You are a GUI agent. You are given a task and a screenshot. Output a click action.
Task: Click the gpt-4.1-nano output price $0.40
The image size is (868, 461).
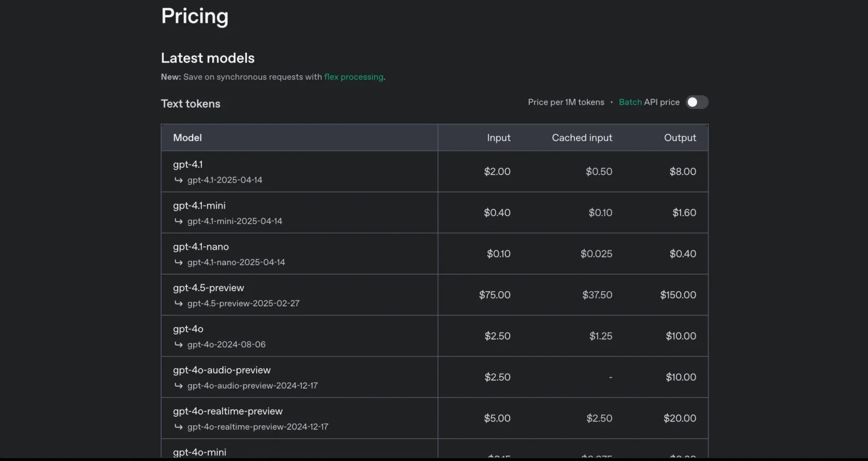point(683,254)
